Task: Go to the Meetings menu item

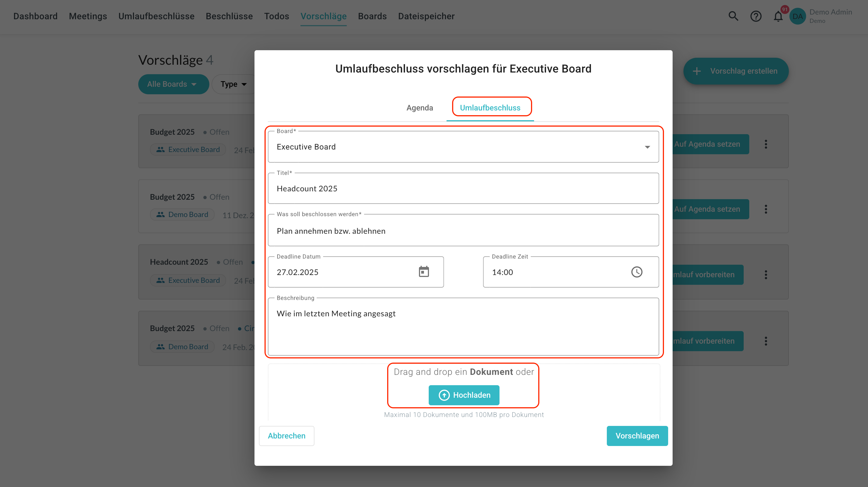Action: coord(88,16)
